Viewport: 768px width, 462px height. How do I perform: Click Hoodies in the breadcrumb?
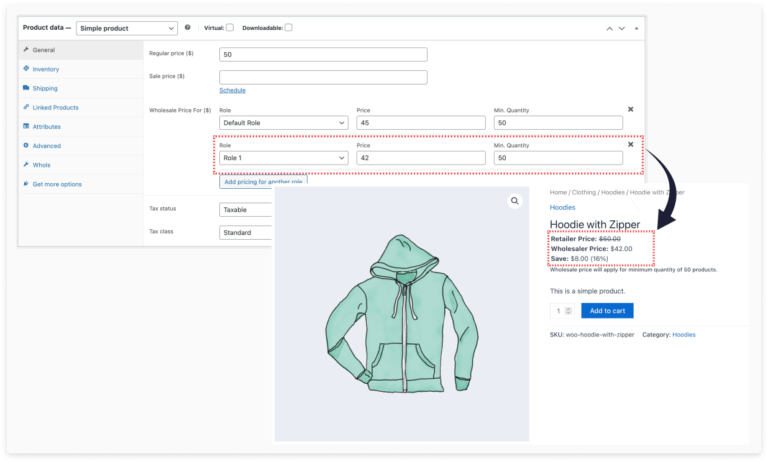coord(613,192)
